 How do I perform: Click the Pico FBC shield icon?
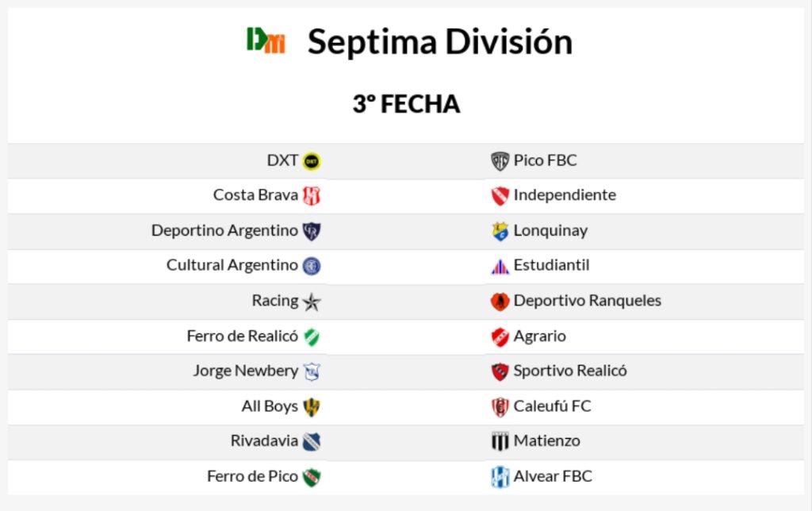click(x=500, y=161)
